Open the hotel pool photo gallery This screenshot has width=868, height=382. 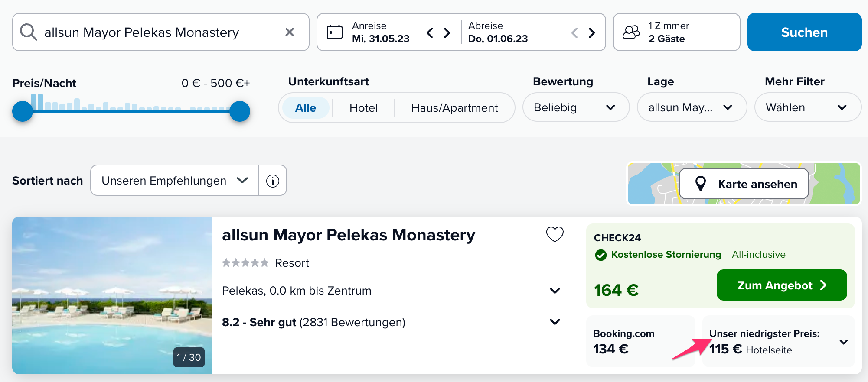tap(112, 295)
